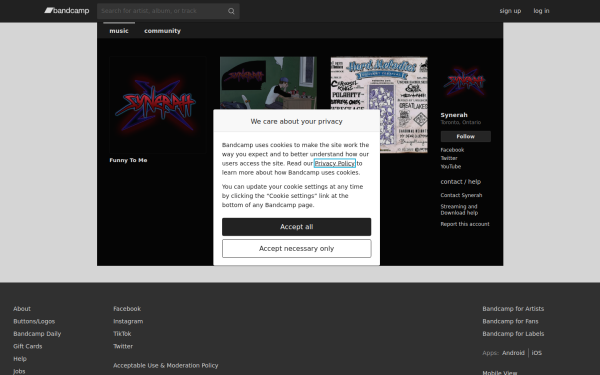The image size is (600, 375).
Task: Choose Accept necessary only
Action: click(x=297, y=249)
